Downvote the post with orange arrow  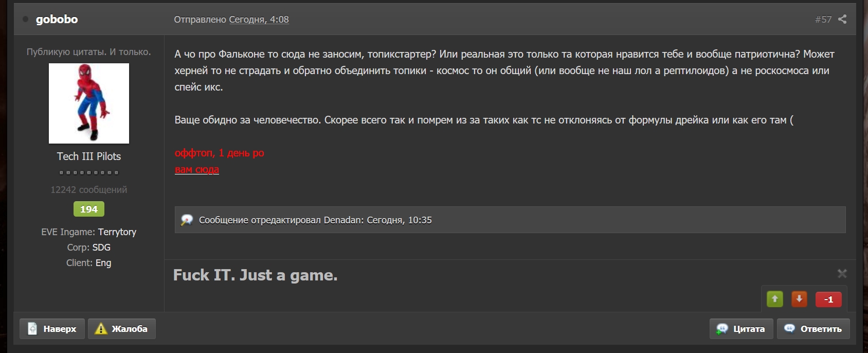799,299
